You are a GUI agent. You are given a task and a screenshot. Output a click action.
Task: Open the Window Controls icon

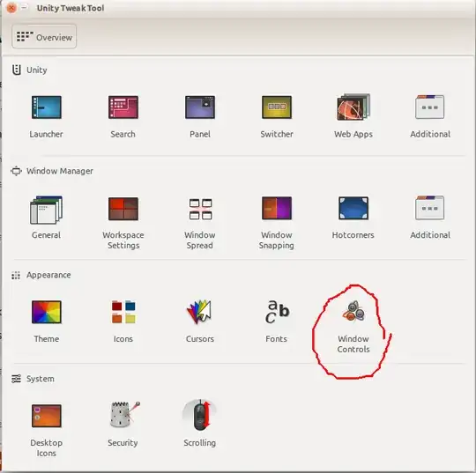[353, 311]
